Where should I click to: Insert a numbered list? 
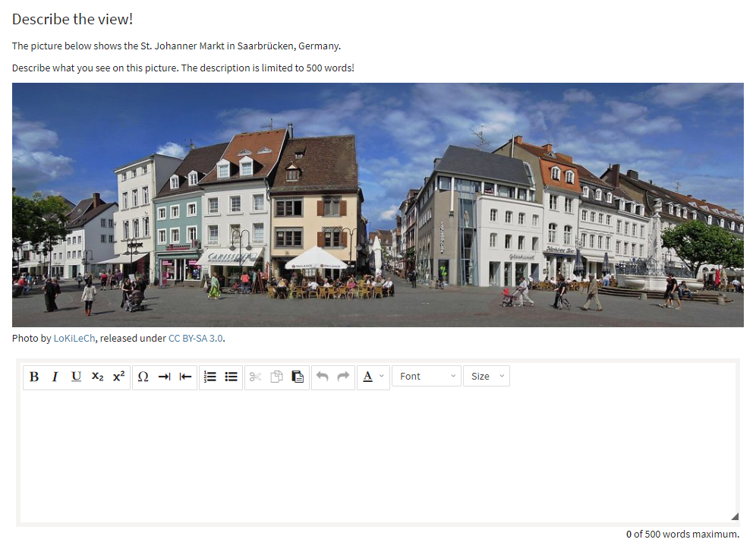(210, 377)
